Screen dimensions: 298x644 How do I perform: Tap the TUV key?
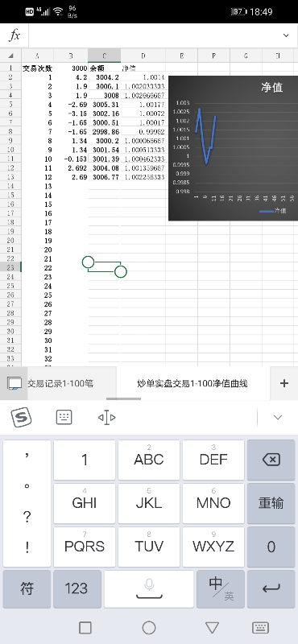pos(149,547)
